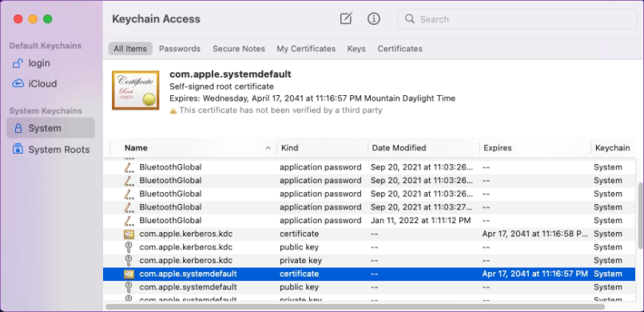Screen dimensions: 644x312
Task: Click the System Roots cabinet icon
Action: pos(18,150)
